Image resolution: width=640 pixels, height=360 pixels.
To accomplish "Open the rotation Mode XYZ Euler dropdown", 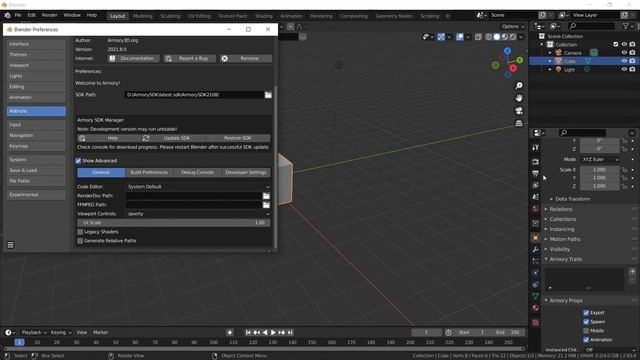I will [x=600, y=160].
